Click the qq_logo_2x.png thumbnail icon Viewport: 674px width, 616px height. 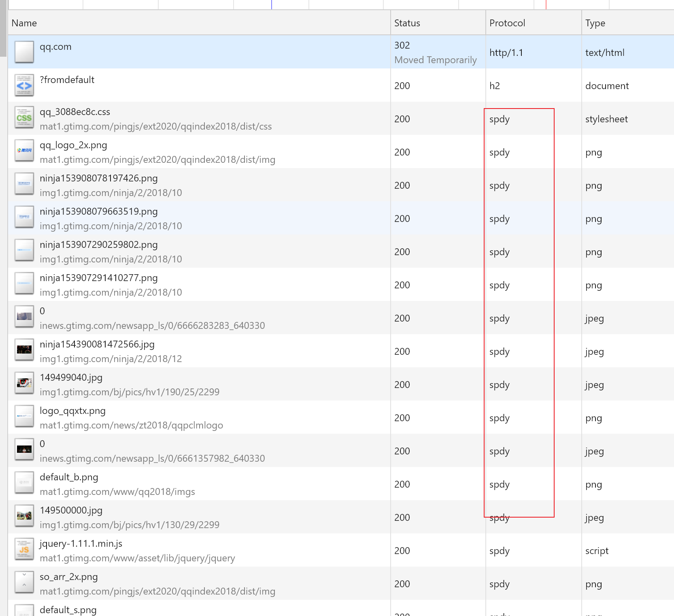point(24,151)
